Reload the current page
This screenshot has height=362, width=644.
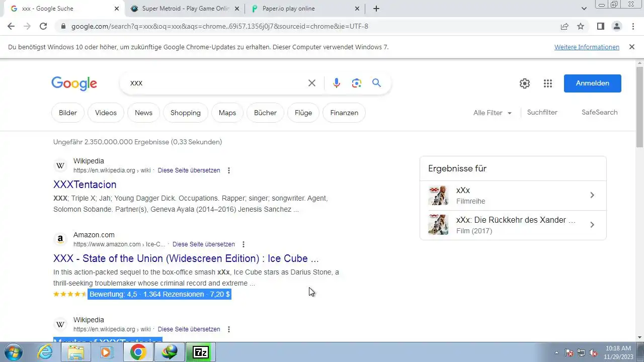point(43,26)
